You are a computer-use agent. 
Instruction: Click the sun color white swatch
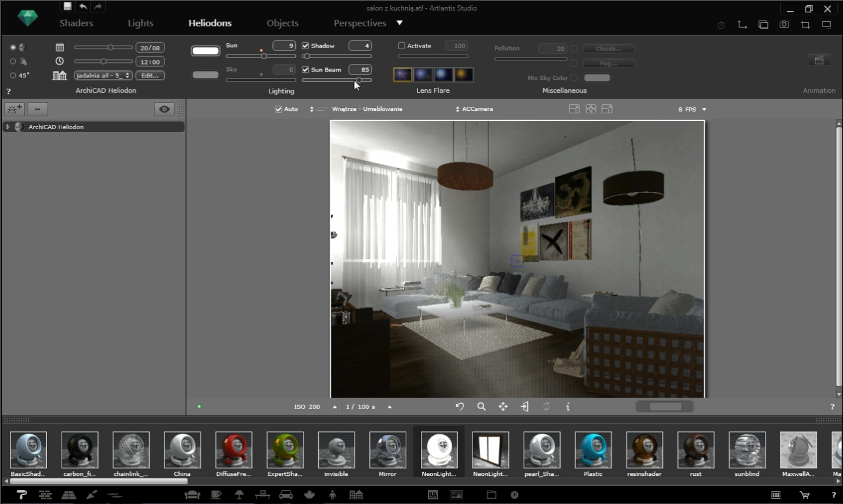(x=205, y=51)
